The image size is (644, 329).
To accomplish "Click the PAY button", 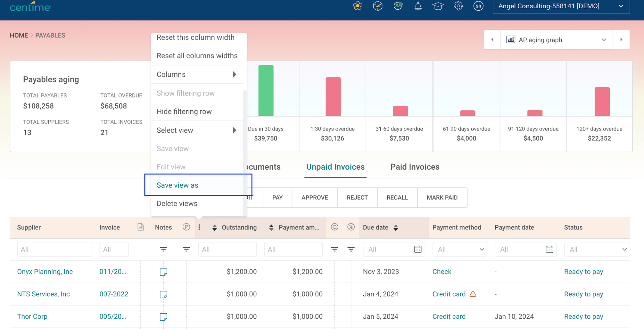I will point(277,198).
